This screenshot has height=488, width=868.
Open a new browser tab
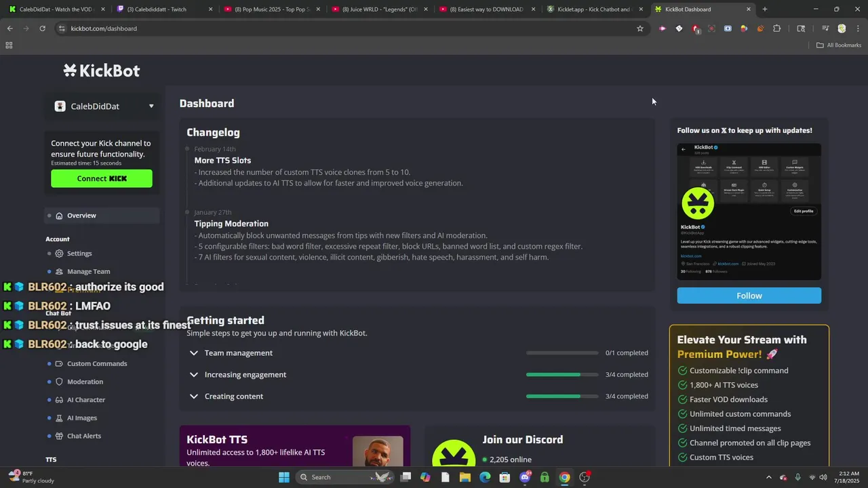(764, 9)
